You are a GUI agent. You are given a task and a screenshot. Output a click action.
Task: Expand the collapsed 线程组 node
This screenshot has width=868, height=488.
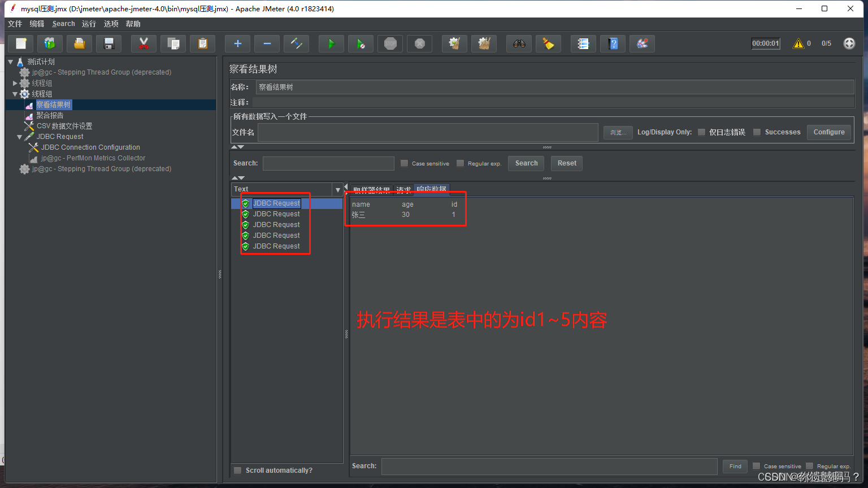click(x=15, y=83)
